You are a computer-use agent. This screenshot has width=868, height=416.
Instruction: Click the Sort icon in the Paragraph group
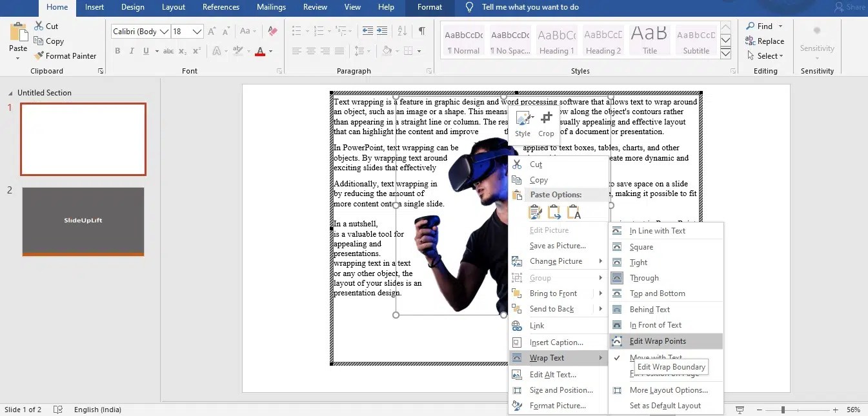coord(401,30)
